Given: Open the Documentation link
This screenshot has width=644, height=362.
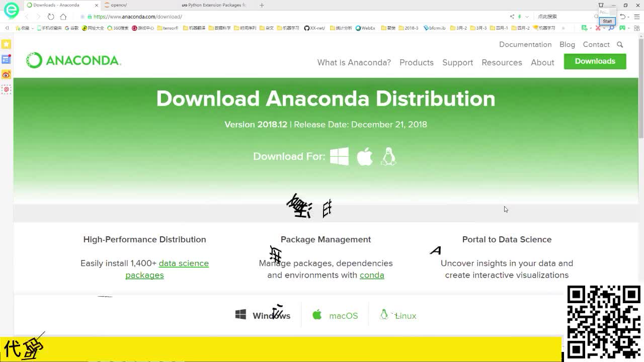Looking at the screenshot, I should tap(525, 44).
